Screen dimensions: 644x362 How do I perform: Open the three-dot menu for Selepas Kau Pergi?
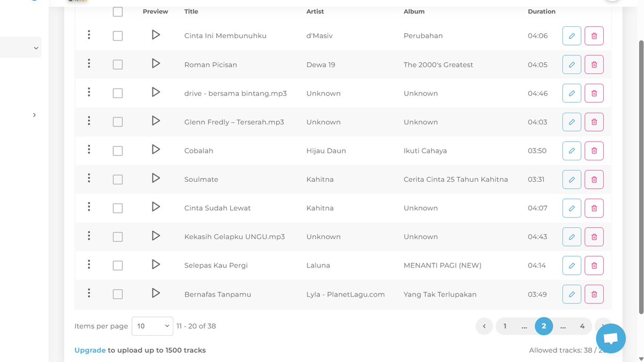[89, 264]
